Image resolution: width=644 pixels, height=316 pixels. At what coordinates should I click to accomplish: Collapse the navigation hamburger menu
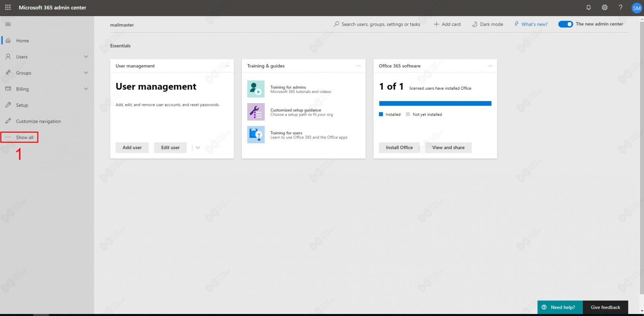(8, 24)
